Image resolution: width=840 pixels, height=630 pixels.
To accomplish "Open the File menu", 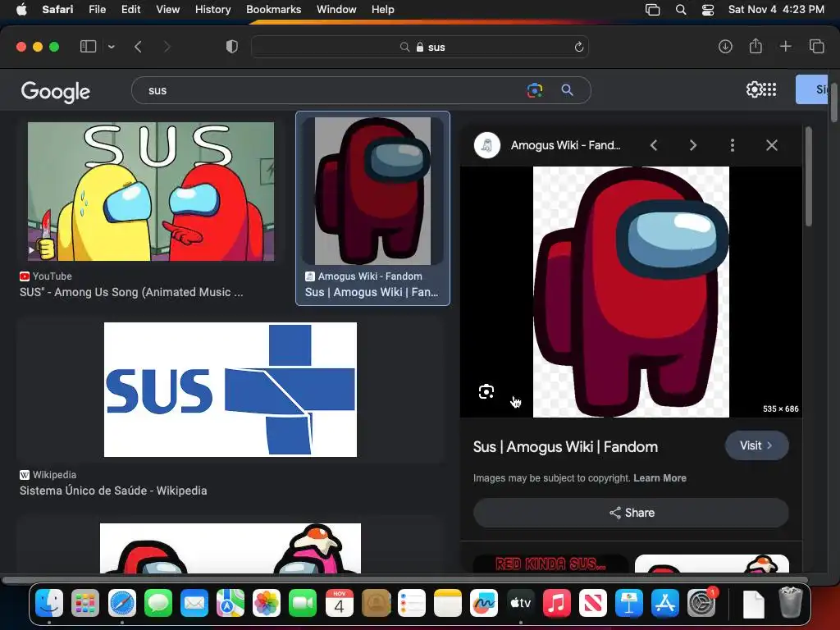I will [x=97, y=9].
